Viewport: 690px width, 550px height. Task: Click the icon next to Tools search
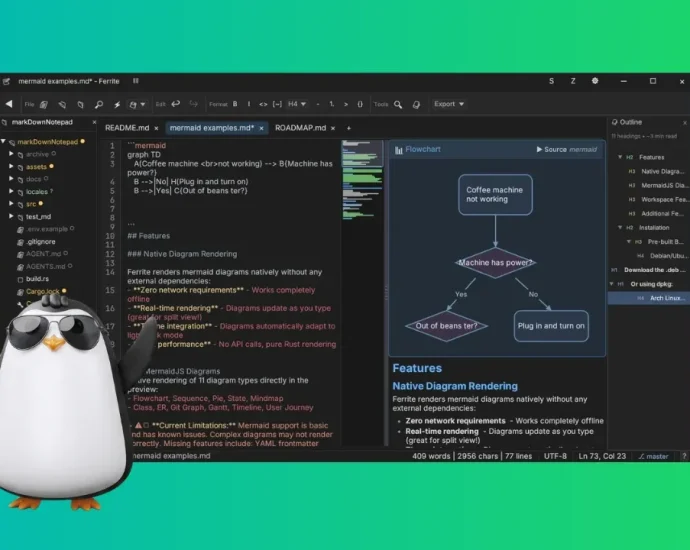coord(416,104)
